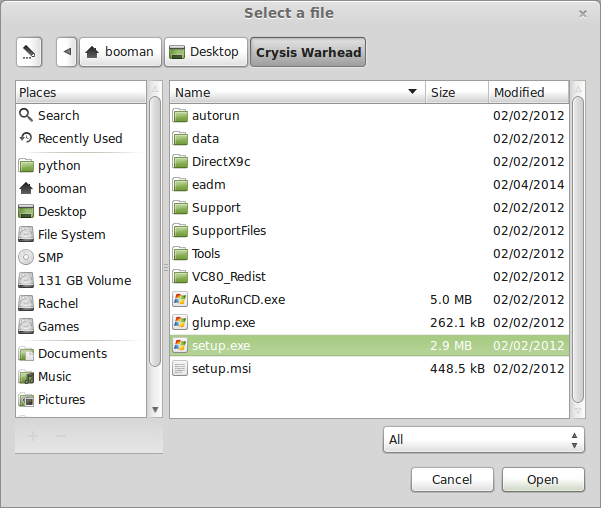Open Pictures in Places sidebar
Viewport: 601px width, 508px height.
click(x=81, y=399)
